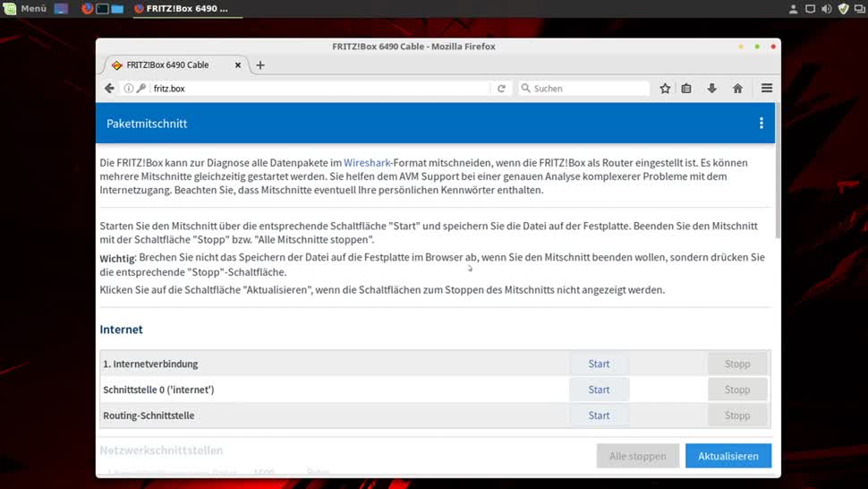Viewport: 868px width, 489px height.
Task: Go back to the previous page
Action: coord(109,88)
